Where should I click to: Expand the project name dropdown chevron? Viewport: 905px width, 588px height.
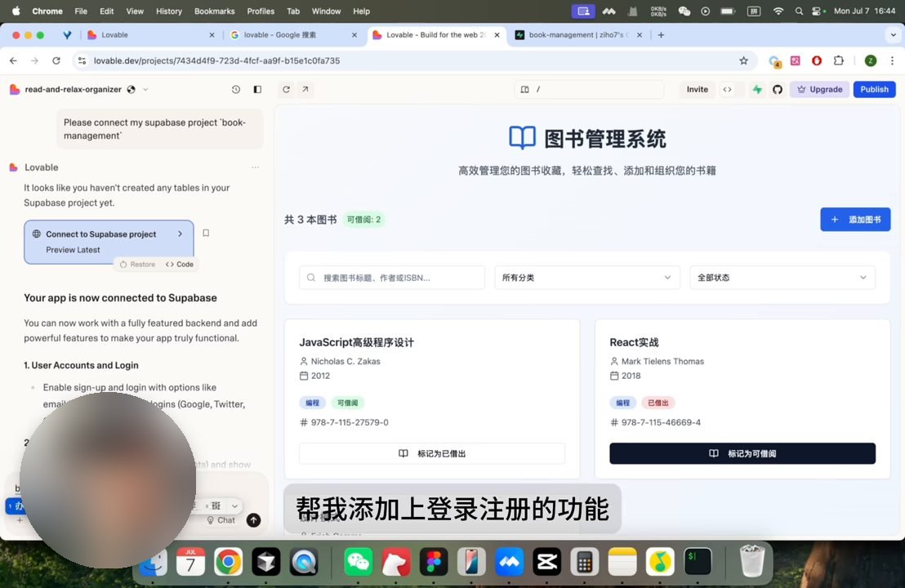tap(145, 90)
